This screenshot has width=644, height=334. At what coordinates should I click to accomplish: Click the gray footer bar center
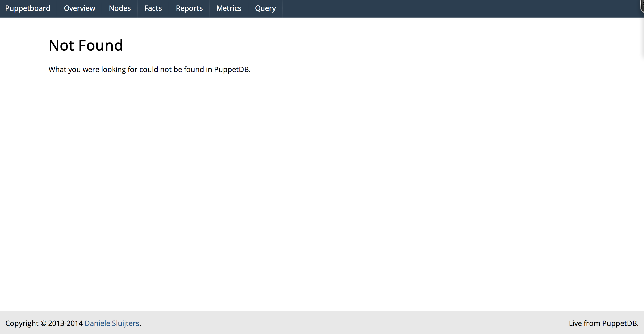click(x=322, y=323)
